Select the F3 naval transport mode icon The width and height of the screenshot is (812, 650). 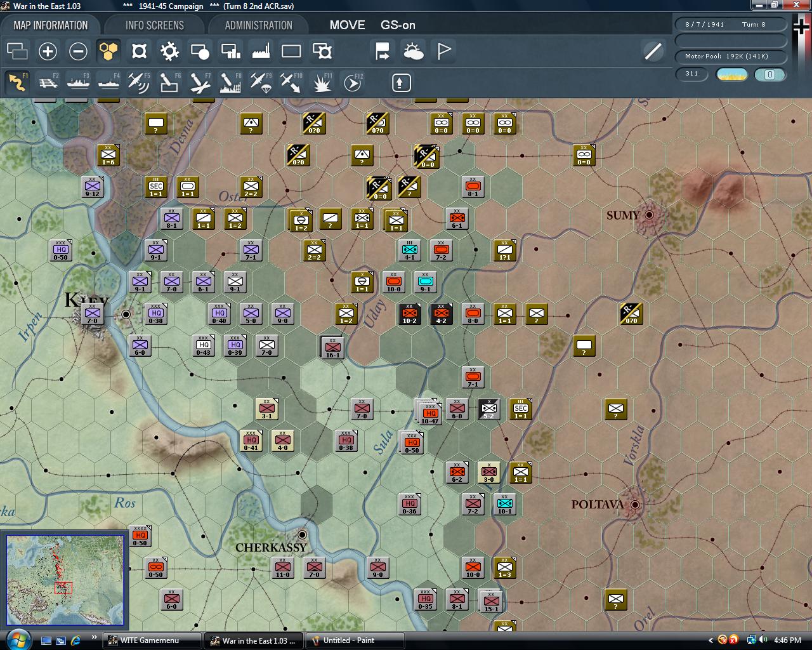click(x=78, y=83)
